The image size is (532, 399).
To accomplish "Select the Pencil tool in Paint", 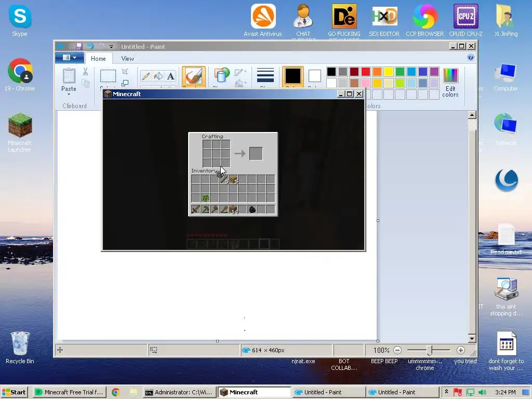I will point(146,76).
